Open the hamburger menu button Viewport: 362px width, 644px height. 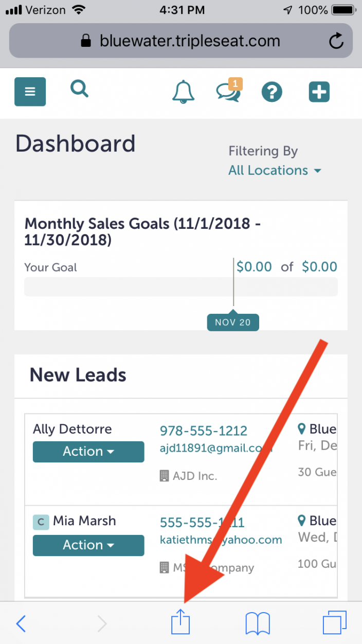pyautogui.click(x=30, y=92)
